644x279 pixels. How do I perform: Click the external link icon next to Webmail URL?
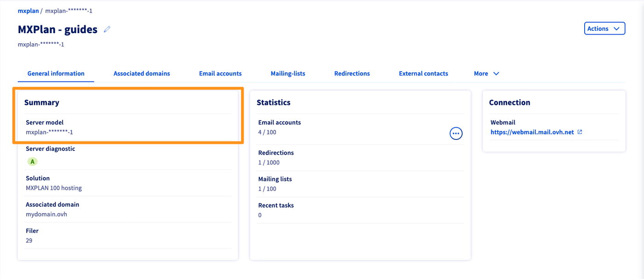click(580, 132)
